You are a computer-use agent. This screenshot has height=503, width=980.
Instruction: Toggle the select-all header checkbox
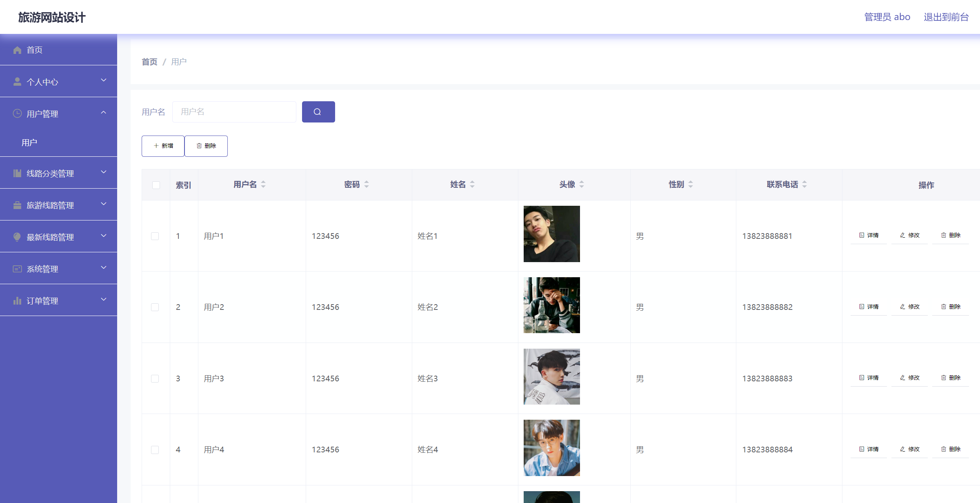[156, 185]
